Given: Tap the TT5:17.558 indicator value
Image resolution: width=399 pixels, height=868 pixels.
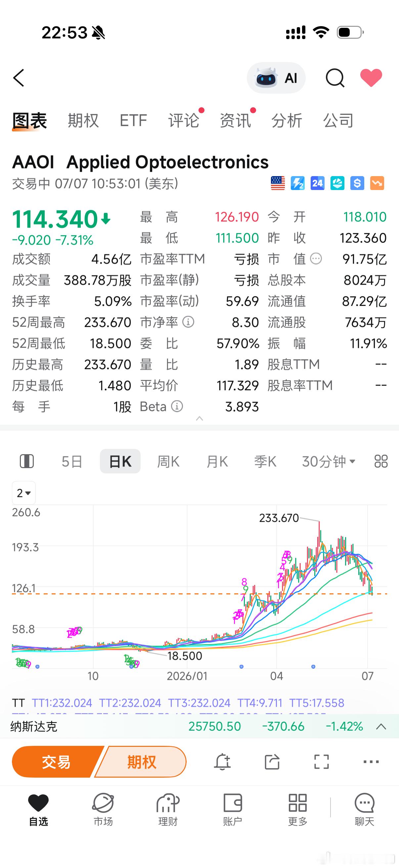Looking at the screenshot, I should pyautogui.click(x=317, y=703).
